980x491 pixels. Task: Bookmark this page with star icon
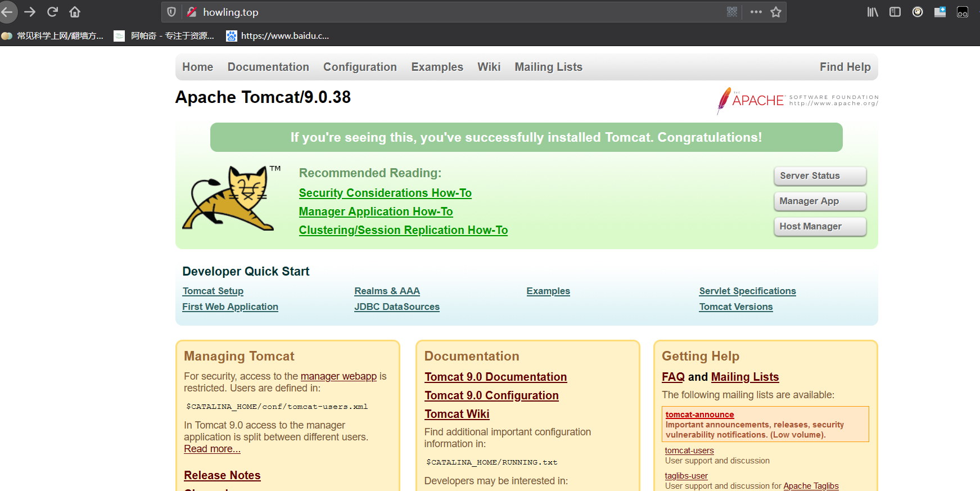[x=776, y=12]
